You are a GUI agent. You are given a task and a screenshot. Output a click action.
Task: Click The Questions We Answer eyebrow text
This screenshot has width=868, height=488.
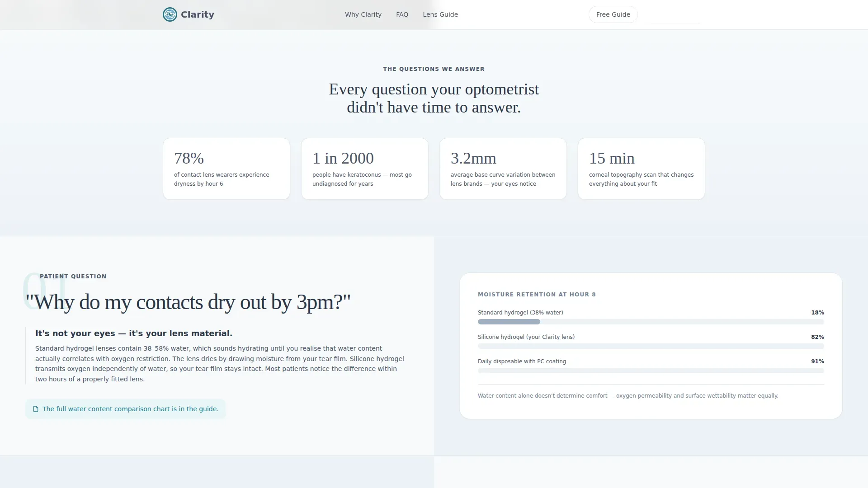point(434,69)
